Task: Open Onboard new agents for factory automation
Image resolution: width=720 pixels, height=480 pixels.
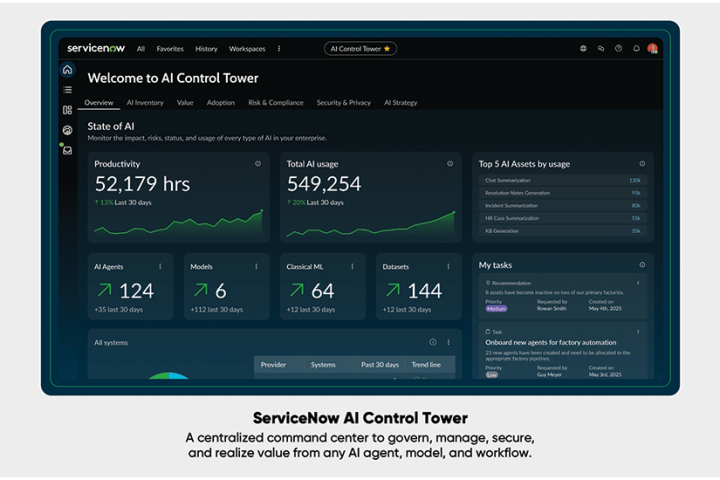Action: click(551, 342)
